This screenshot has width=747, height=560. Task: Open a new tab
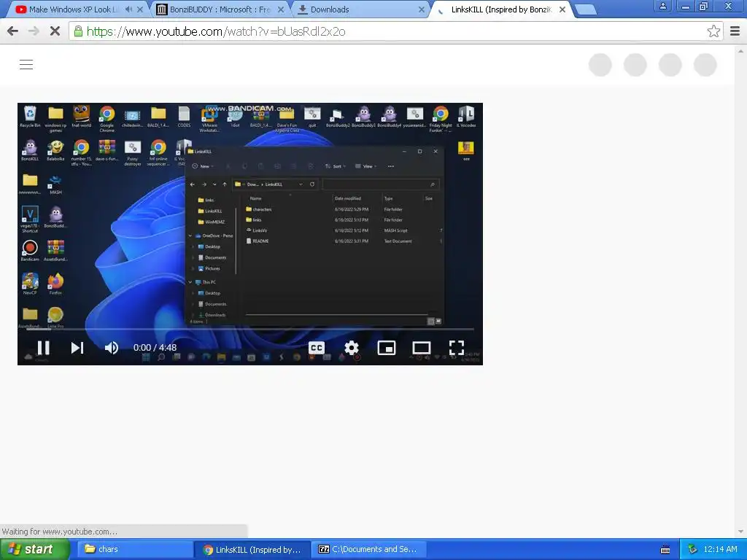tap(586, 9)
